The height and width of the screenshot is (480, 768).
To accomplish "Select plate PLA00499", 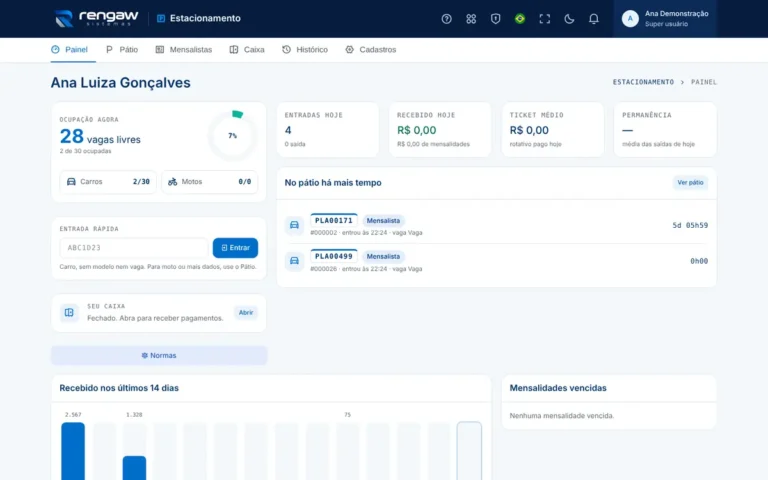I will [x=334, y=256].
